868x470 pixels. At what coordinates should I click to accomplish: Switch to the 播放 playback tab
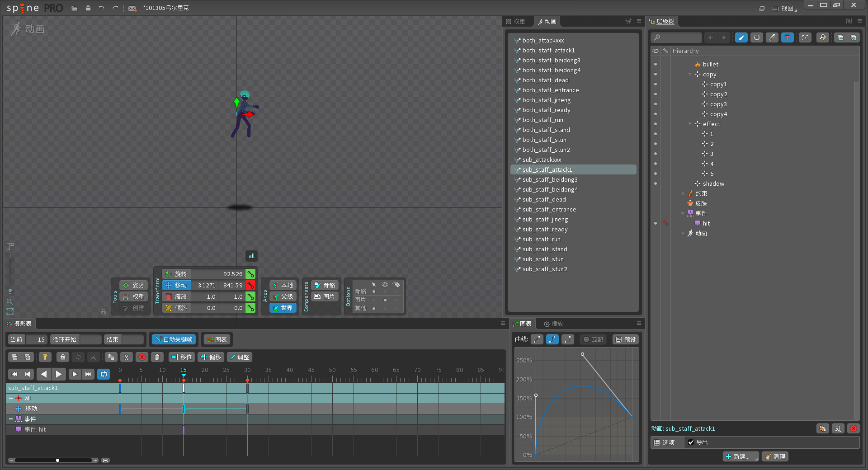553,324
